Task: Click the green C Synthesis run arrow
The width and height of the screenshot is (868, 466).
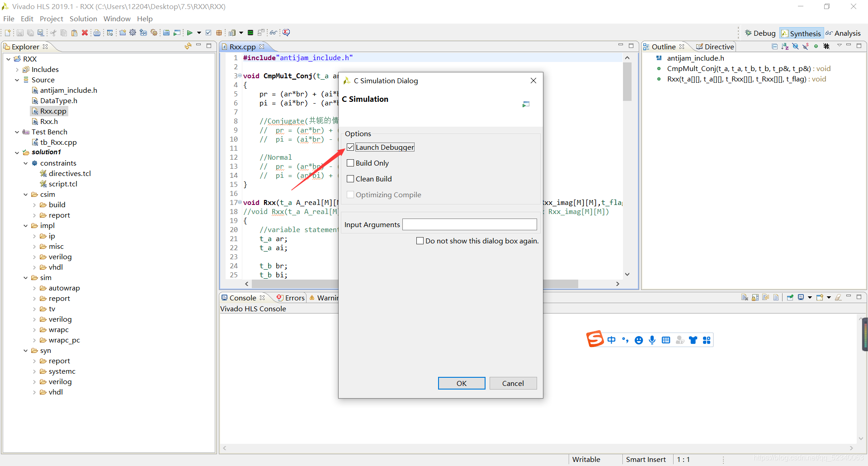Action: [189, 33]
